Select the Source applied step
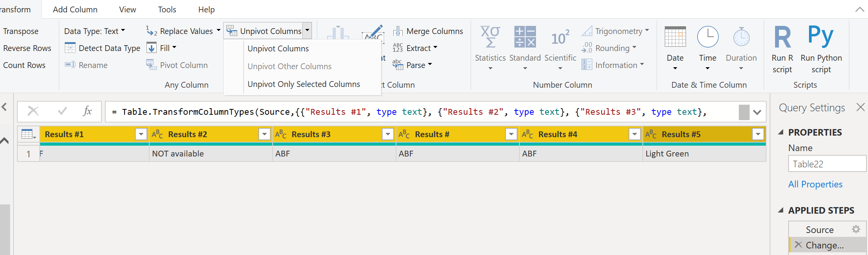Screen dimensions: 868x255 pyautogui.click(x=819, y=230)
